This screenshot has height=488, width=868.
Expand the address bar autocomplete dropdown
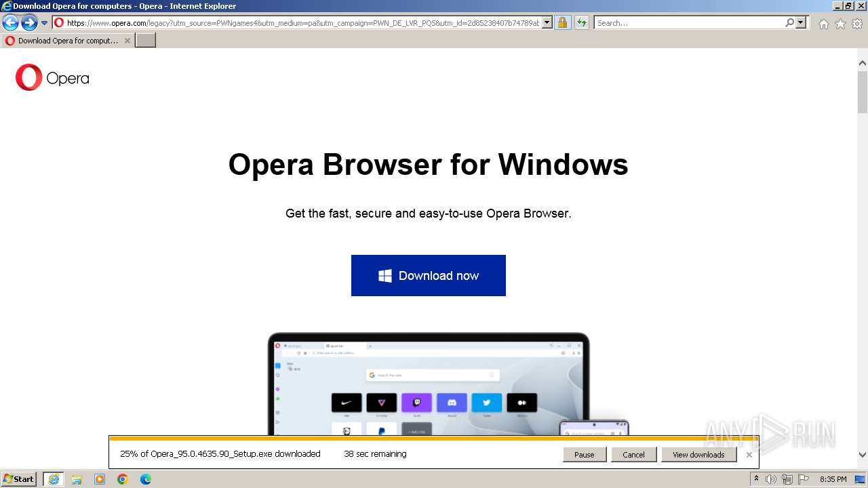point(547,23)
